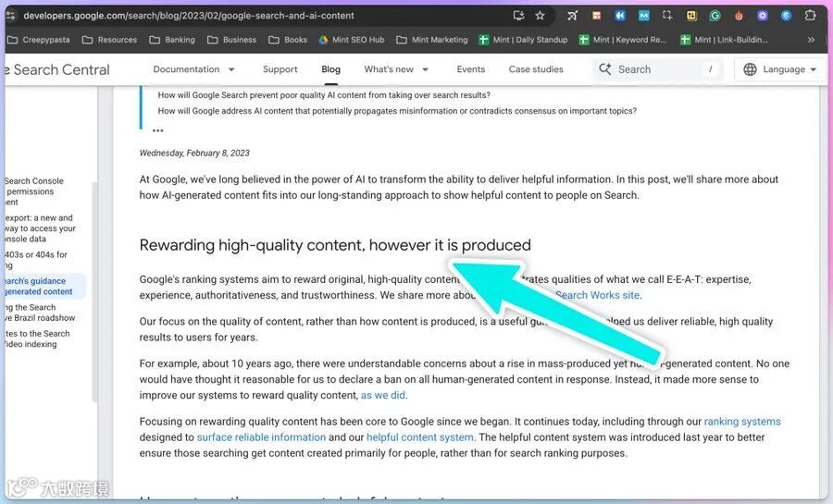The height and width of the screenshot is (504, 833).
Task: Open sidebar item about Brazil roadshow
Action: [41, 313]
